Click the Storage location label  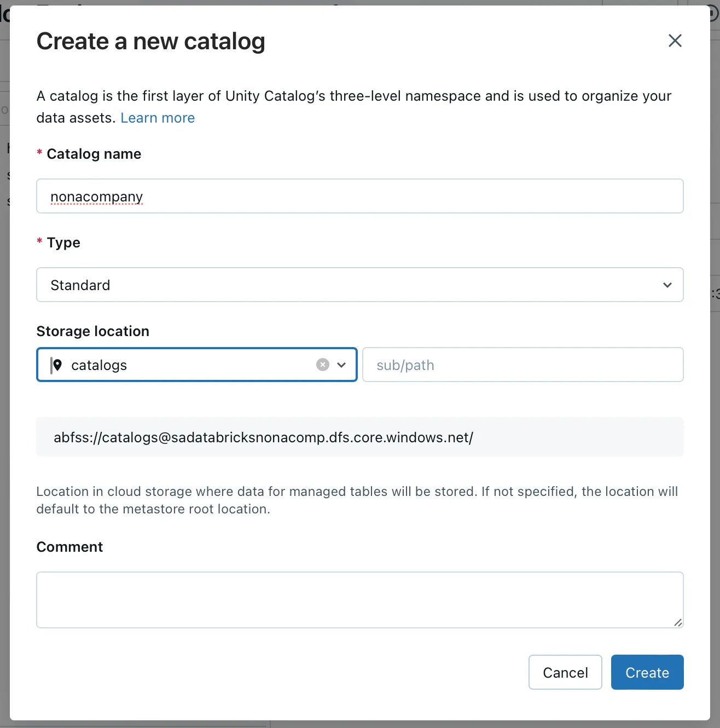[x=92, y=331]
